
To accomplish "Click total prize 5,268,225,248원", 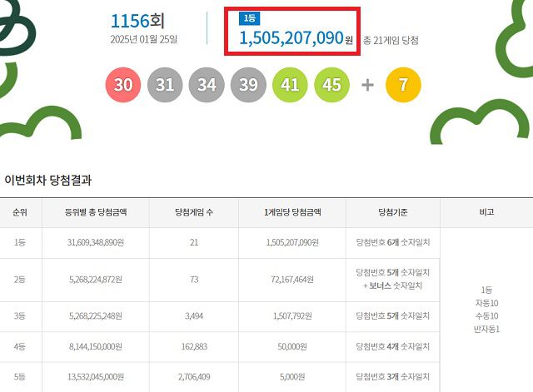I will pyautogui.click(x=96, y=316).
